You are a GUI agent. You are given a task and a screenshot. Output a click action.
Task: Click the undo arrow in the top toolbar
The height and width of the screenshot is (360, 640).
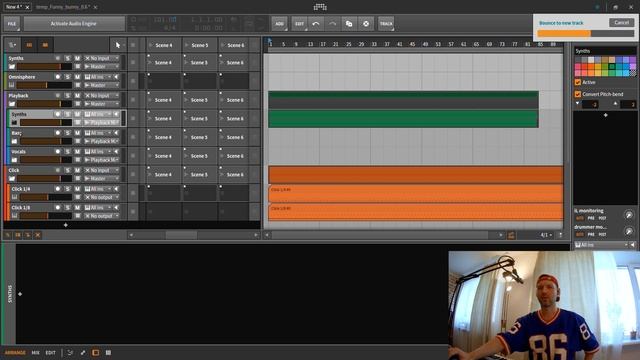pos(316,24)
